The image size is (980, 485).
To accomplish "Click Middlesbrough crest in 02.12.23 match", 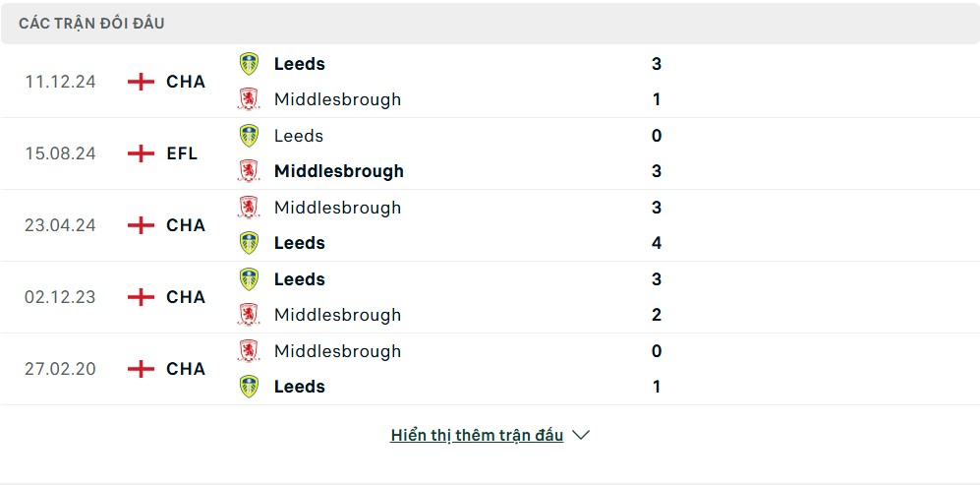I will [x=249, y=314].
